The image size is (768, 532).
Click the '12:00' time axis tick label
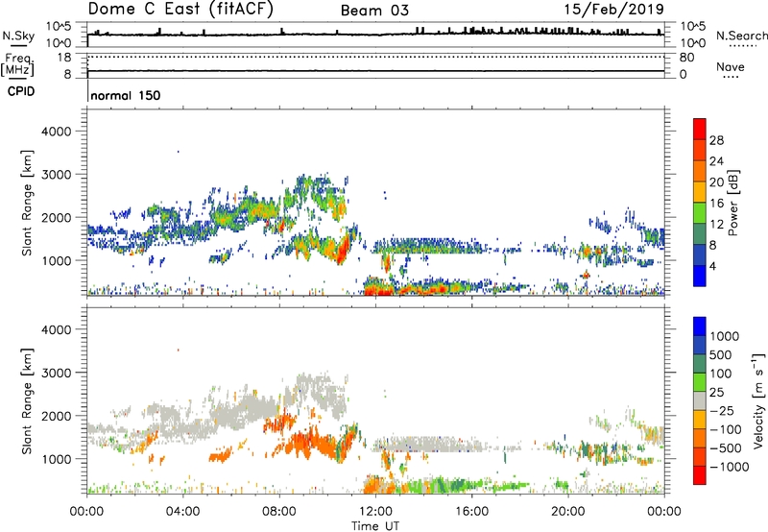pyautogui.click(x=375, y=512)
